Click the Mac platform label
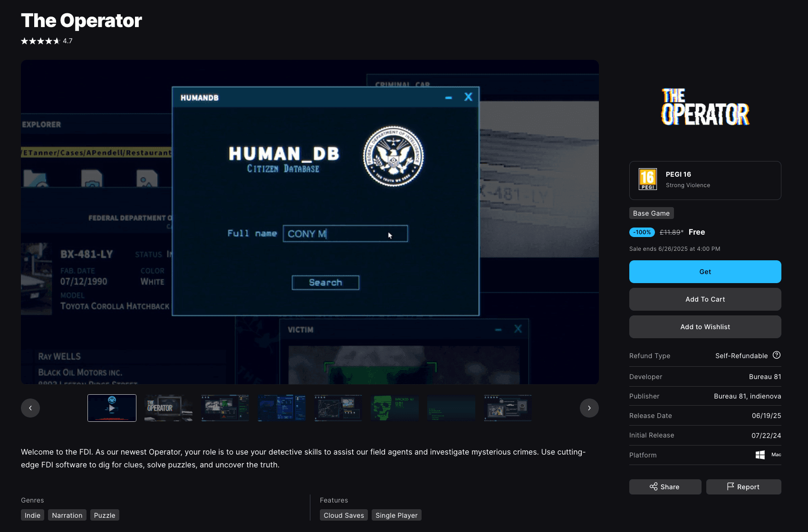This screenshot has width=808, height=532. click(x=776, y=455)
